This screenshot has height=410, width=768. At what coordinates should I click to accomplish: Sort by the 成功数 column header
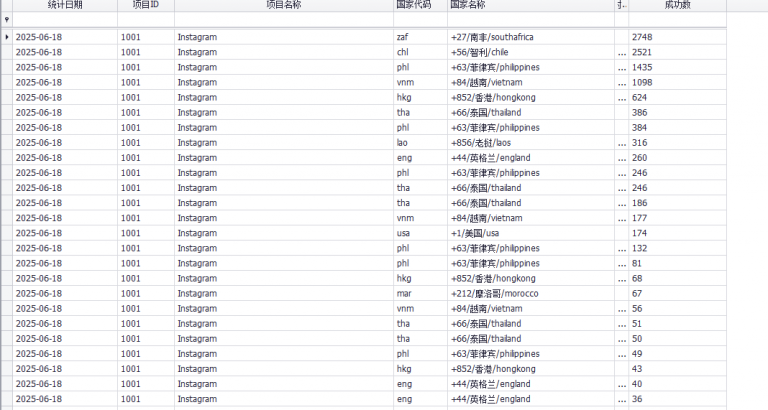pyautogui.click(x=678, y=5)
